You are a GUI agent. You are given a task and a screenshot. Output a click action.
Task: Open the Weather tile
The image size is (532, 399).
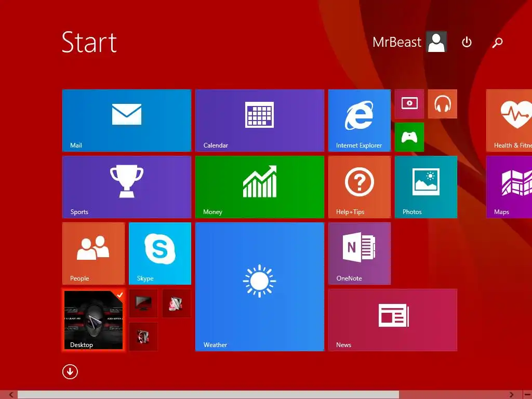click(260, 287)
